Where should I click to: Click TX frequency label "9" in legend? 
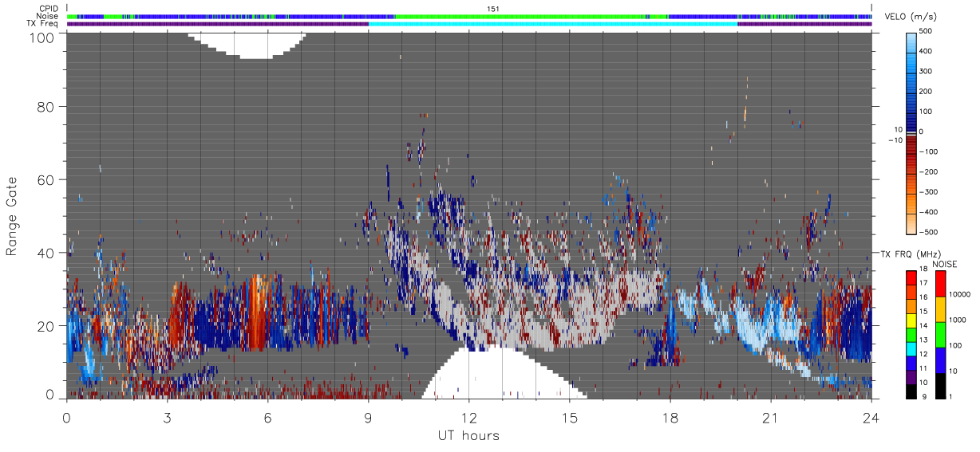pos(923,396)
